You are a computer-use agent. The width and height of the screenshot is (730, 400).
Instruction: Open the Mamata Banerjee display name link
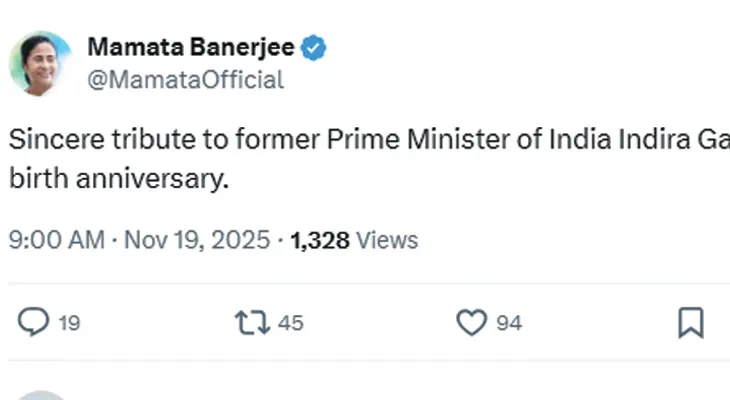pos(192,47)
